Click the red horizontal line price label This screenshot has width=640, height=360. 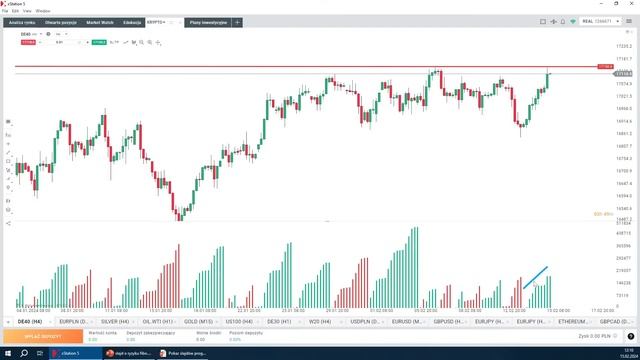click(x=605, y=66)
